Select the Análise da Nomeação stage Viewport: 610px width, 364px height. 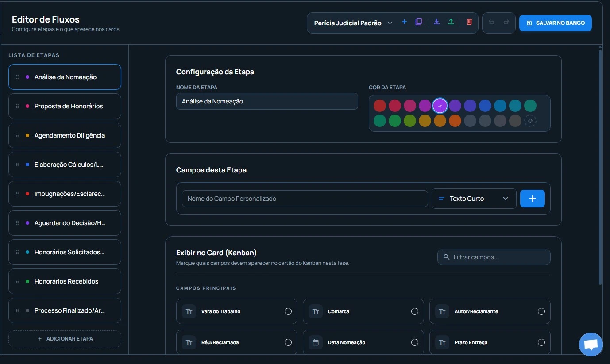click(65, 77)
